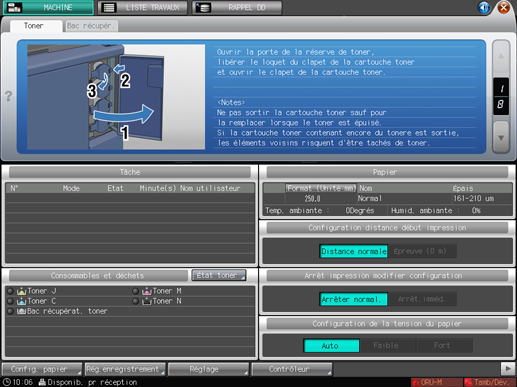517x387 pixels.
Task: Click the Etat column header
Action: (x=115, y=188)
